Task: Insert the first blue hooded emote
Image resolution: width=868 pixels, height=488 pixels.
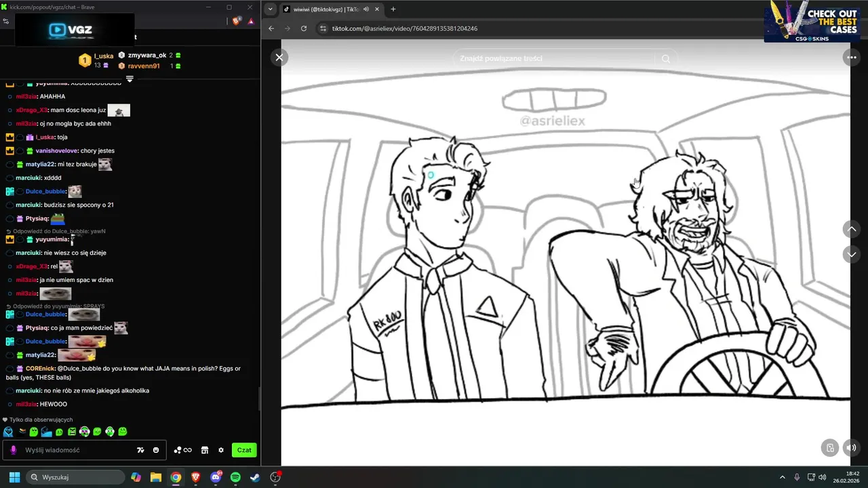Action: 8,432
